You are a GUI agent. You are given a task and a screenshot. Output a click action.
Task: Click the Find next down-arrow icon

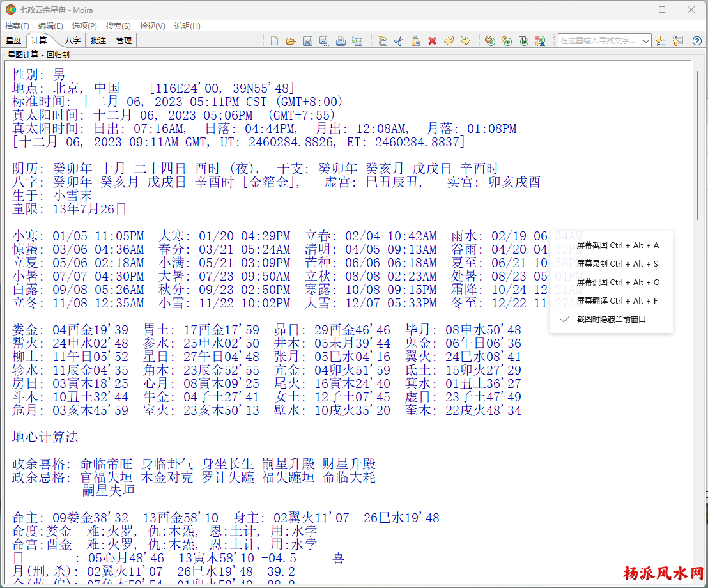[661, 41]
